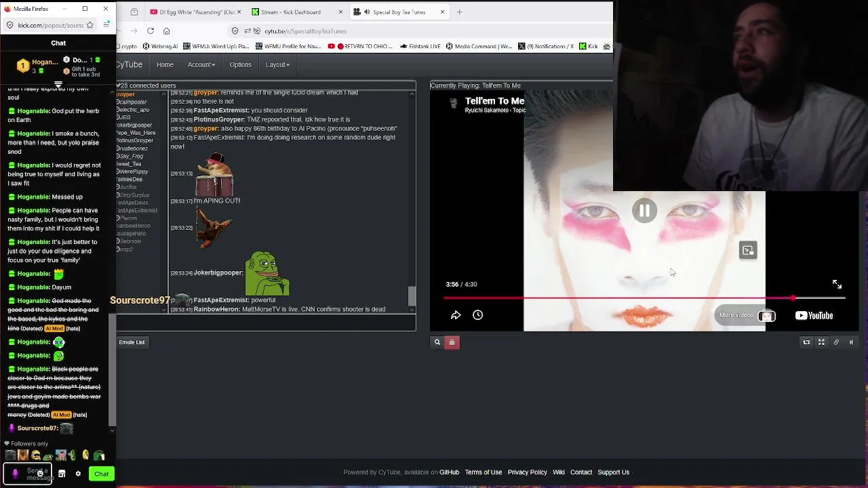This screenshot has width=868, height=488.
Task: Open the Webring.AI bookmark
Action: [x=159, y=46]
